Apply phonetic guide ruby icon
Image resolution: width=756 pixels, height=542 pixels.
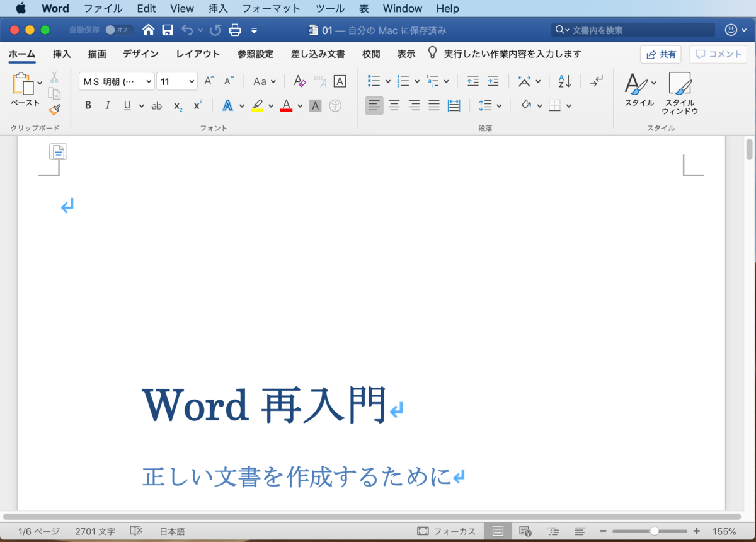pyautogui.click(x=320, y=81)
